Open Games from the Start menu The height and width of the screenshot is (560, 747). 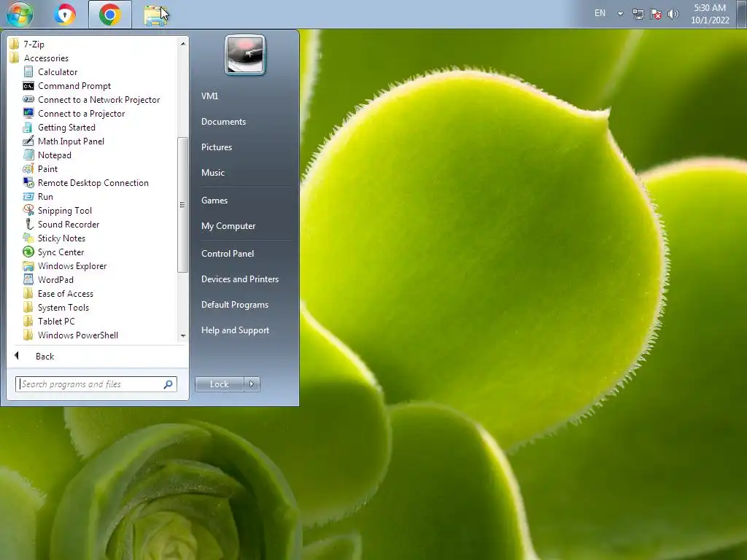point(214,201)
